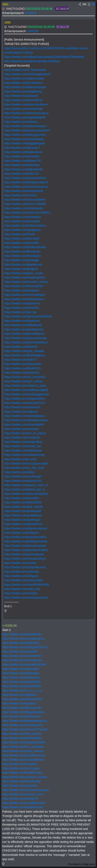Click the document/file icon
97x868 pixels.
pyautogui.click(x=89, y=4)
